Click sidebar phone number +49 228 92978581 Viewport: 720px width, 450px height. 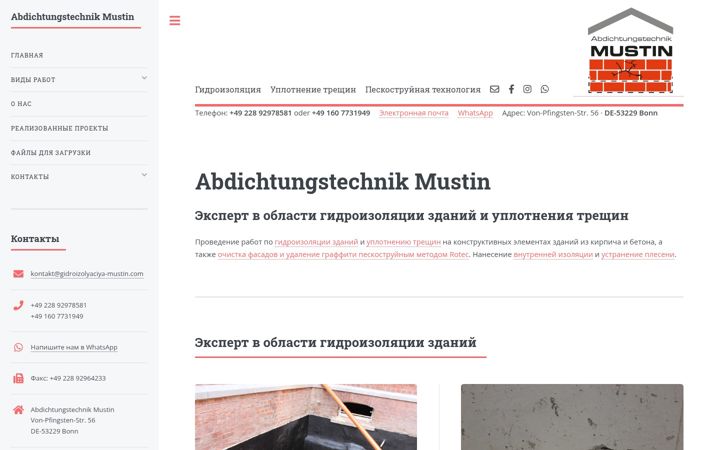coord(58,305)
